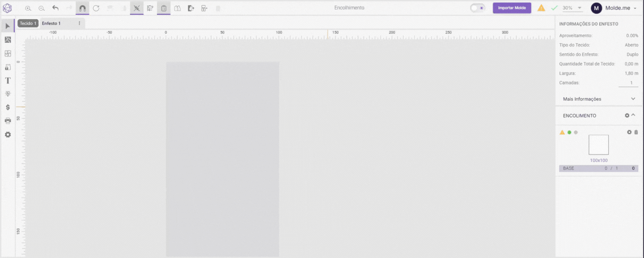Click the Importar Molde button

(x=512, y=8)
